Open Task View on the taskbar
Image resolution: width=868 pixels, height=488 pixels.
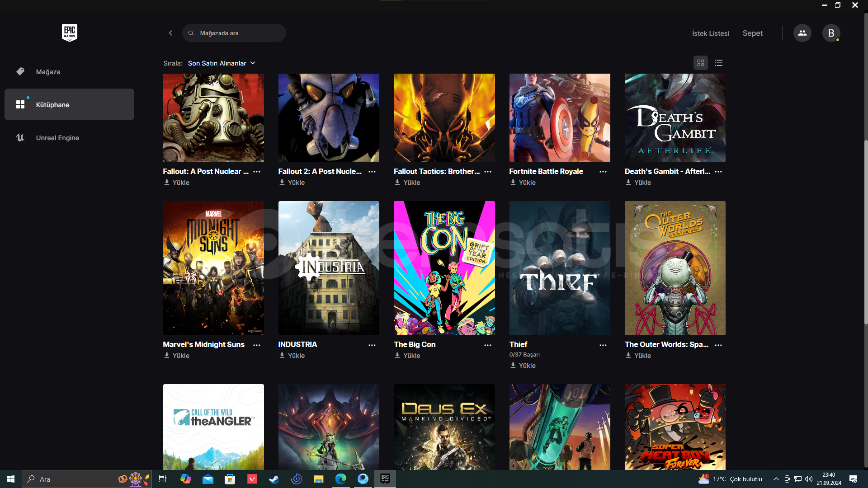[163, 479]
